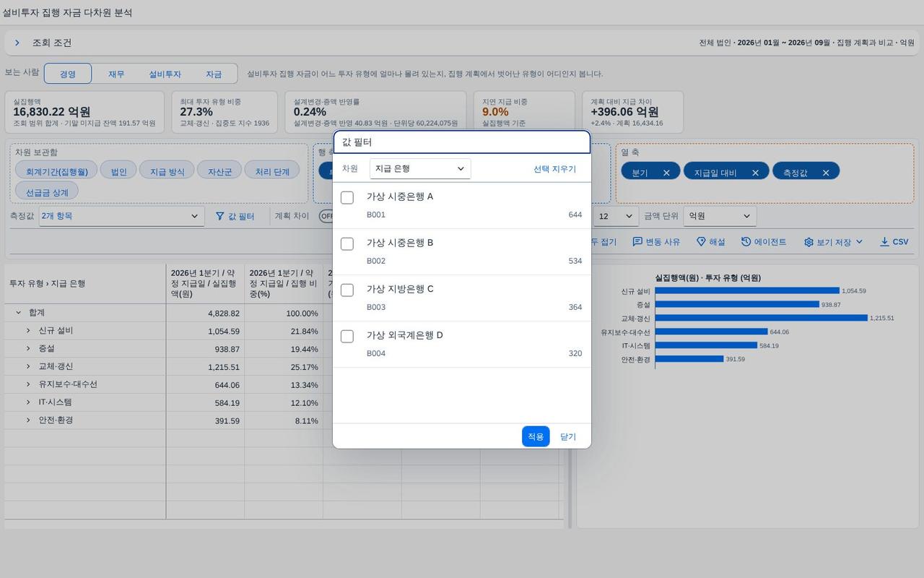Expand the 교체·갱신 row
This screenshot has height=578, width=924.
28,366
